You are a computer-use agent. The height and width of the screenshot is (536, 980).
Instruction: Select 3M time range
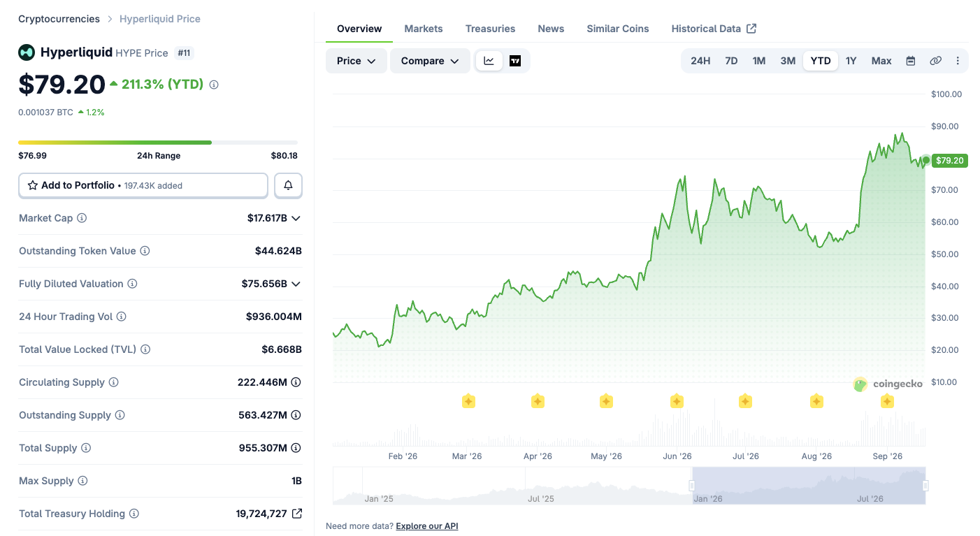pyautogui.click(x=788, y=61)
